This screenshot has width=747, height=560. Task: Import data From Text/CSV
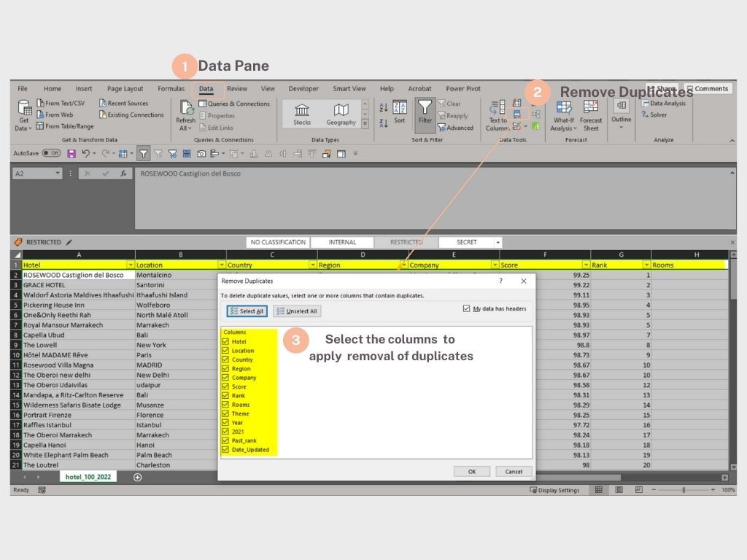(61, 103)
